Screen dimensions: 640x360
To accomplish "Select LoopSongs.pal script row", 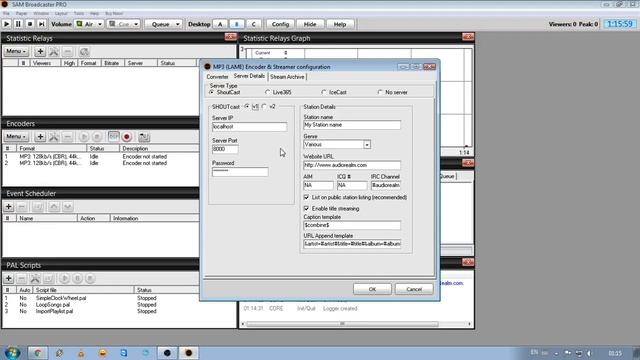I will point(101,304).
